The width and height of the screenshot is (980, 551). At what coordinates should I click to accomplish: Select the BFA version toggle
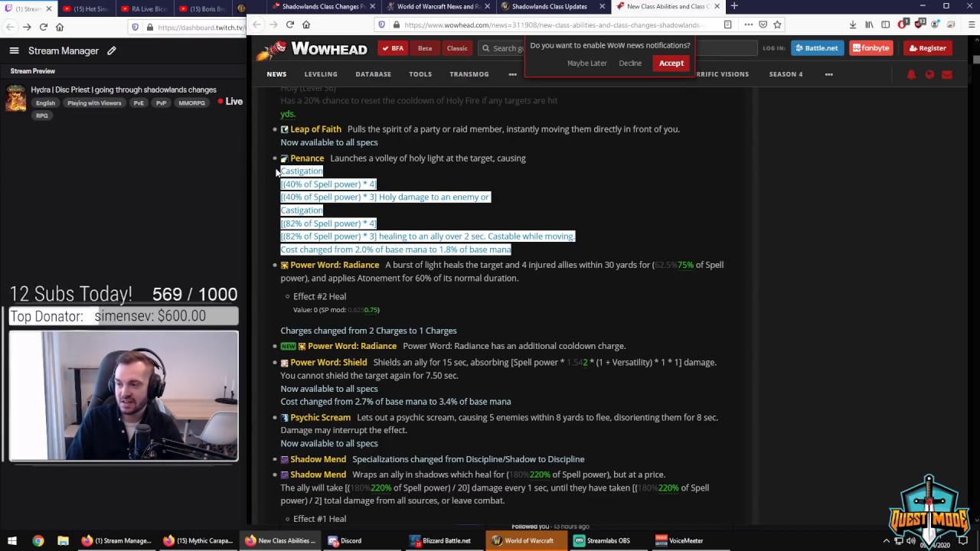[x=393, y=48]
